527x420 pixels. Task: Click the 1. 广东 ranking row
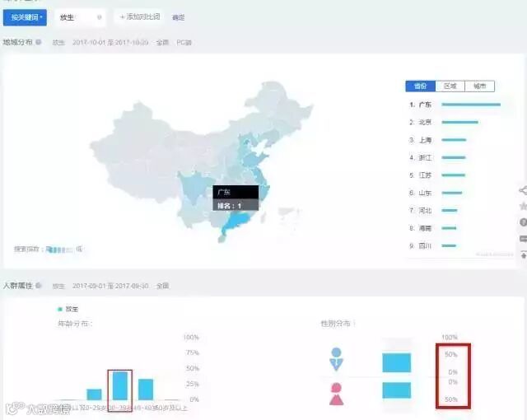coord(455,105)
